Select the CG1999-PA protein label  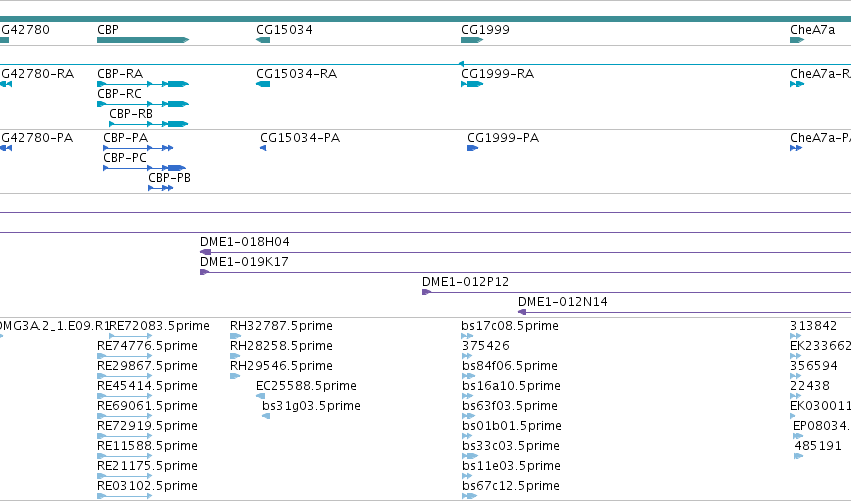tap(503, 138)
